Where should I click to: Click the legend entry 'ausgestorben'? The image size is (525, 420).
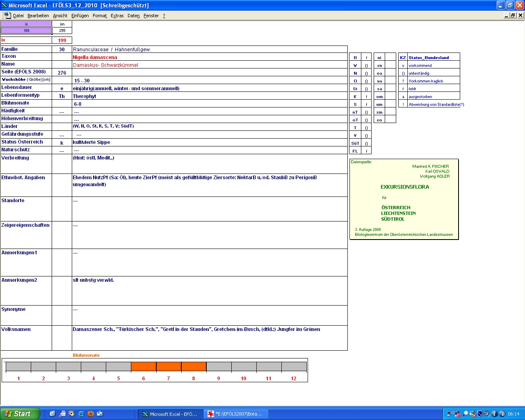pos(420,97)
